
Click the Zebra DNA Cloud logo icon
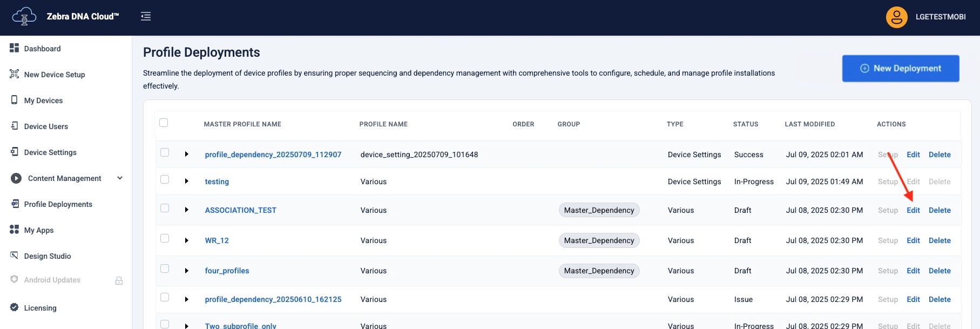point(24,17)
